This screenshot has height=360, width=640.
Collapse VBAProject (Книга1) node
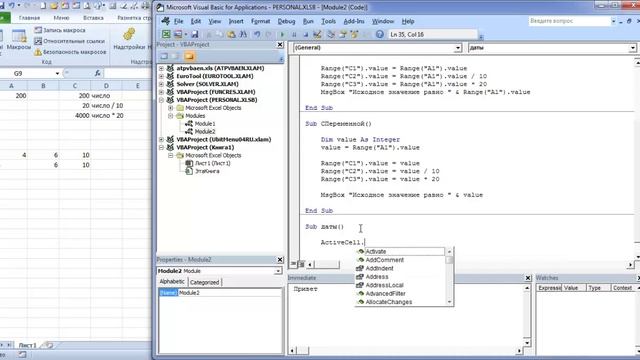[x=161, y=147]
